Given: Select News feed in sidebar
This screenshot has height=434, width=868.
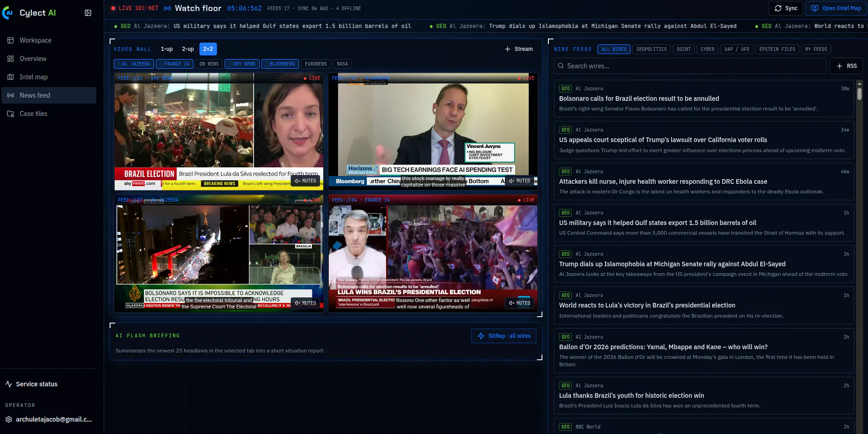Looking at the screenshot, I should tap(49, 95).
